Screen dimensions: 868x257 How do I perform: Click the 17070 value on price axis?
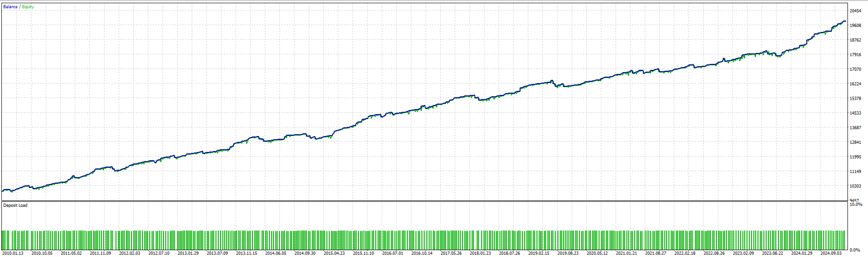(855, 69)
